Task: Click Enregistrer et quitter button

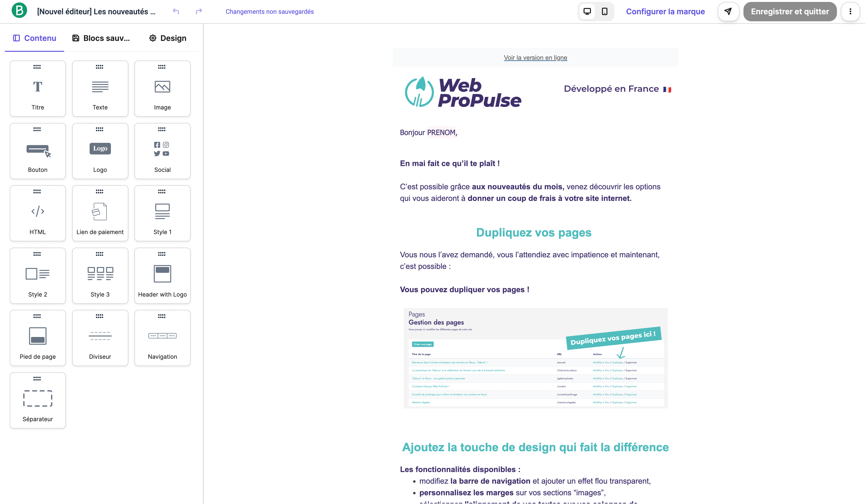Action: 789,12
